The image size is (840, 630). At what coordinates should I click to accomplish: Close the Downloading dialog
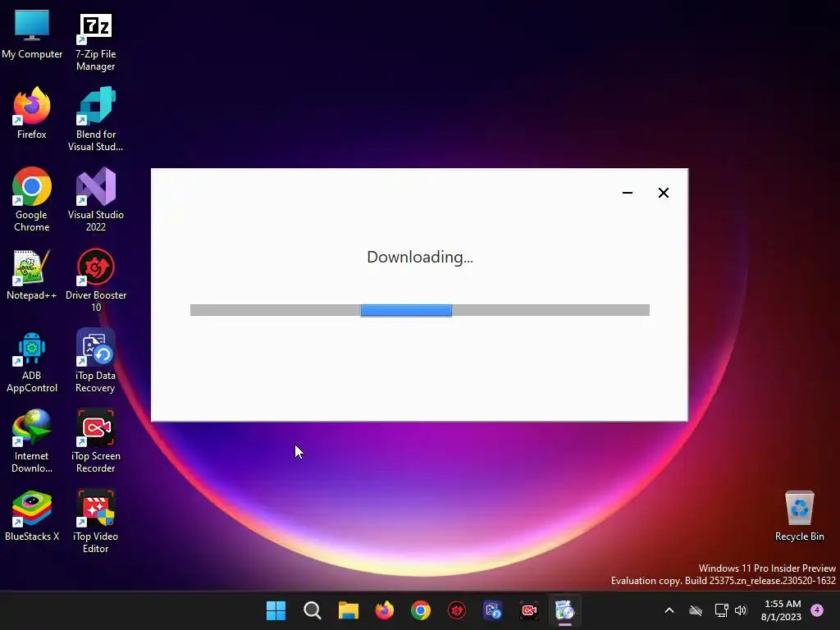point(663,193)
